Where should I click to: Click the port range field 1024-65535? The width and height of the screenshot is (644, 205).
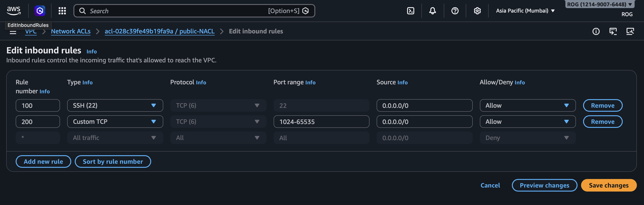(x=321, y=122)
